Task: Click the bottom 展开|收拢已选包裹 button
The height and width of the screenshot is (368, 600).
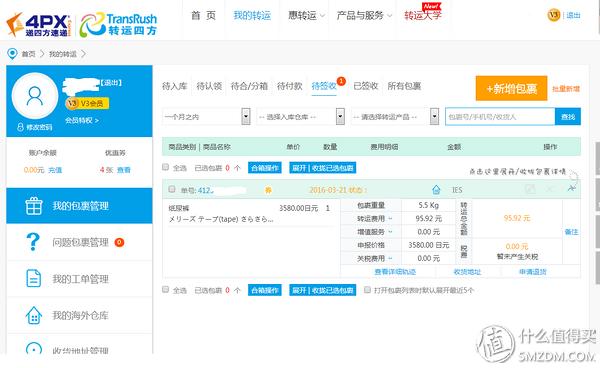Action: pyautogui.click(x=323, y=290)
